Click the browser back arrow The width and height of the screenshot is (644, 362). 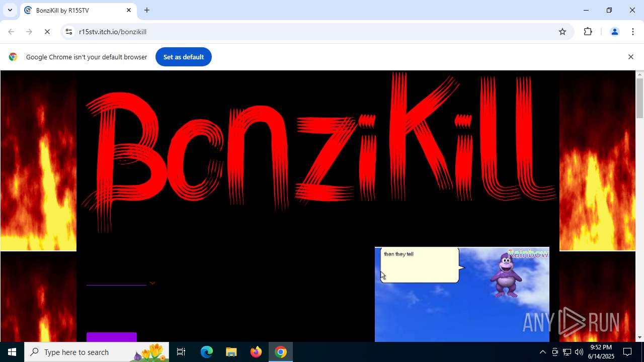click(11, 32)
